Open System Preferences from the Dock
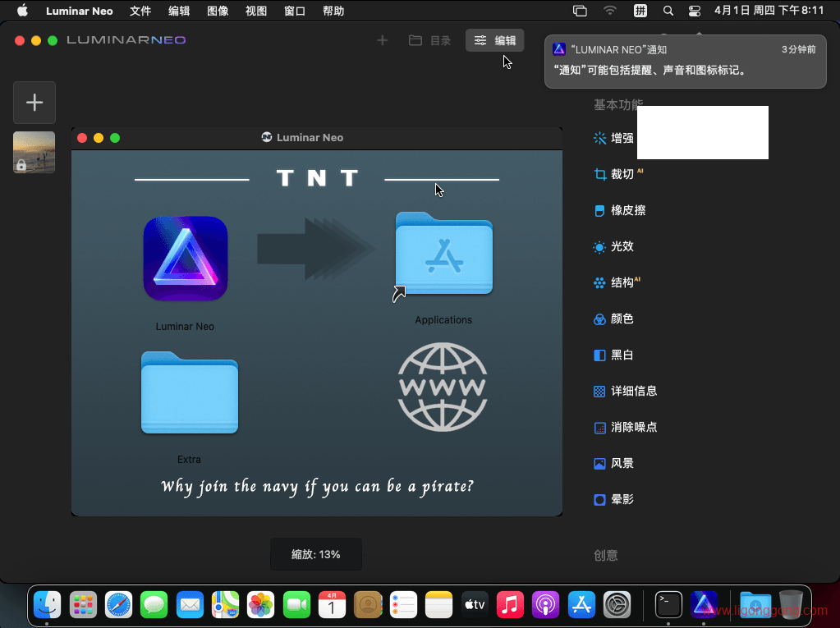The width and height of the screenshot is (840, 628). point(617,605)
